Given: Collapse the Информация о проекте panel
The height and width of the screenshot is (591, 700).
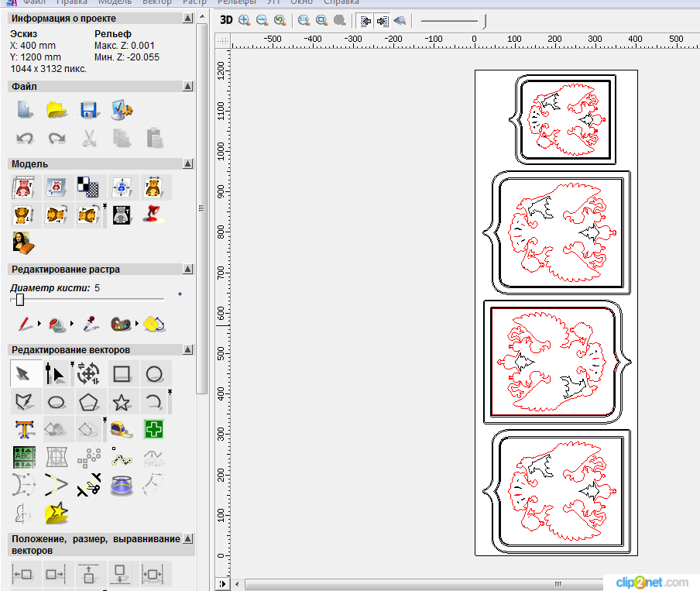Looking at the screenshot, I should (188, 19).
